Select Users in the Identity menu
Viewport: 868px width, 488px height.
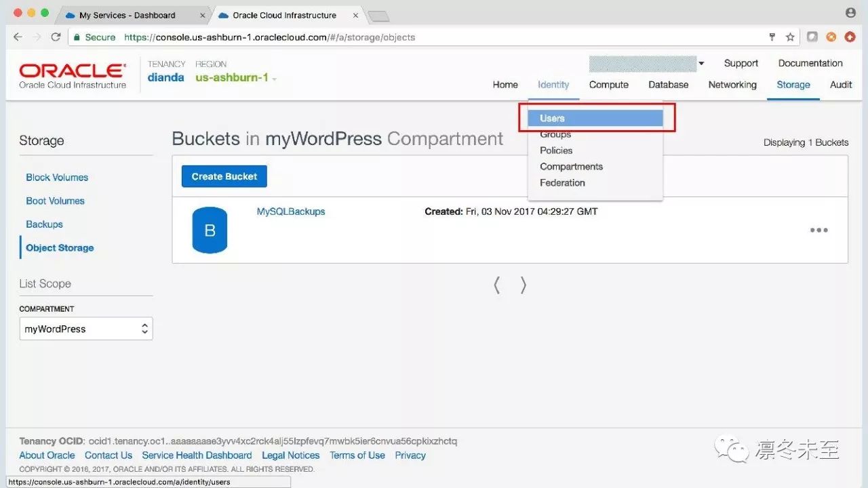[595, 118]
